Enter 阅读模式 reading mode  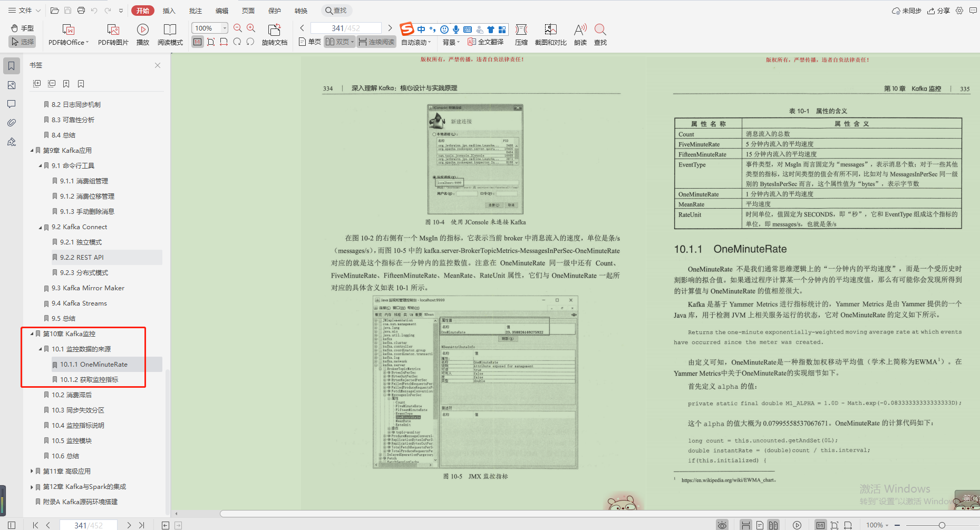click(170, 35)
